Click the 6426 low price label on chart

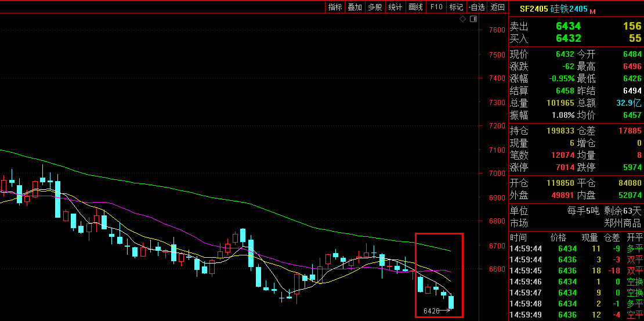pyautogui.click(x=432, y=311)
